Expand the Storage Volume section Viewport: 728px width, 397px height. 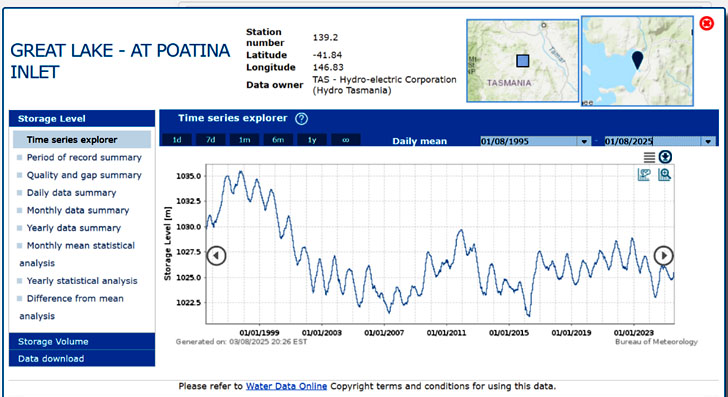click(x=82, y=341)
